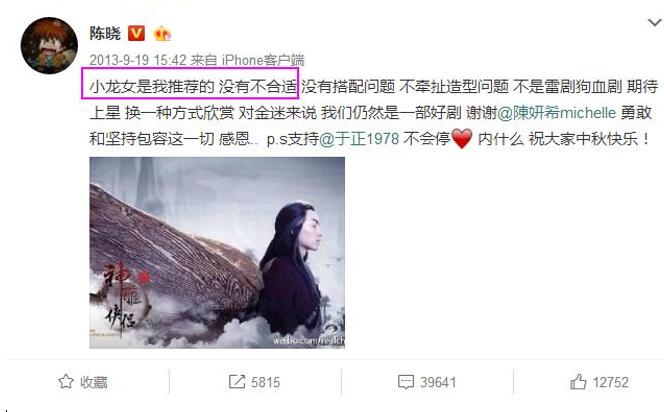664x412 pixels.
Task: Click the thumbs-up like icon
Action: (x=578, y=382)
